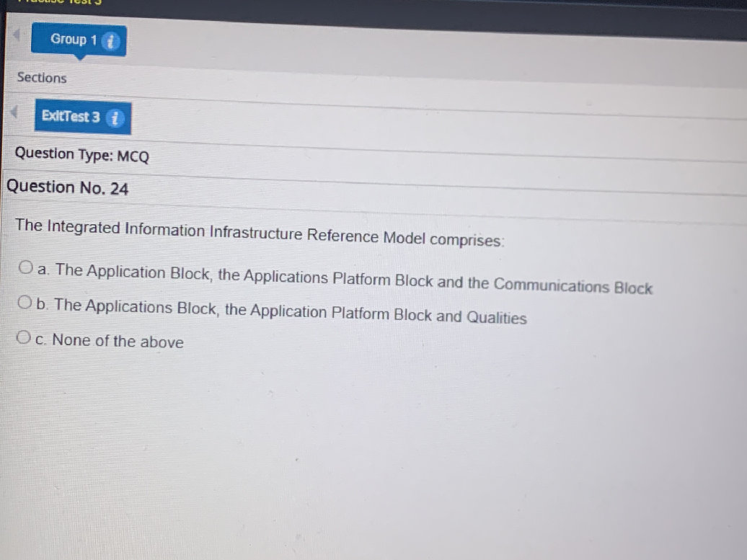Viewport: 747px width, 560px height.
Task: Click the info icon next to Group 1
Action: (110, 40)
